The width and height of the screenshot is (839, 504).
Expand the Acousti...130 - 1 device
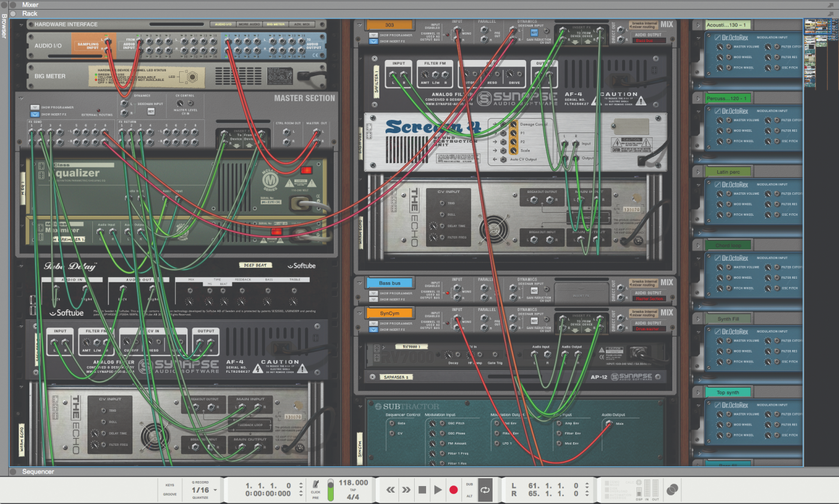point(698,25)
